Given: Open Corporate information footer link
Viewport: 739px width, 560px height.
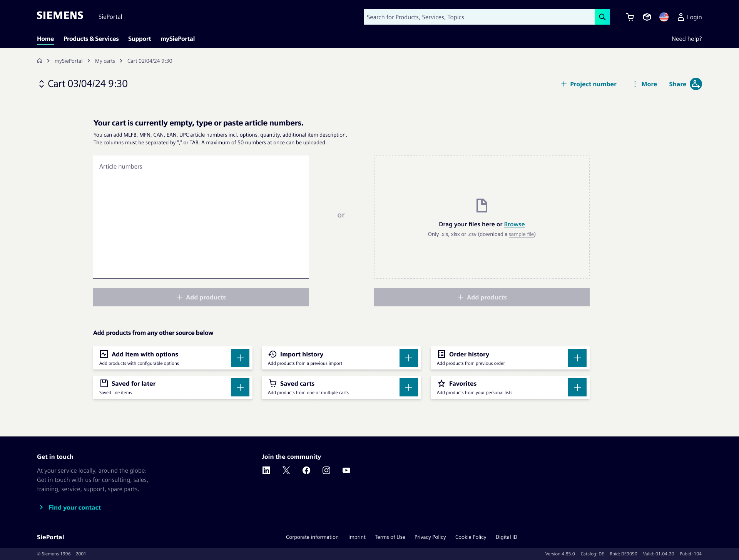Looking at the screenshot, I should [312, 537].
